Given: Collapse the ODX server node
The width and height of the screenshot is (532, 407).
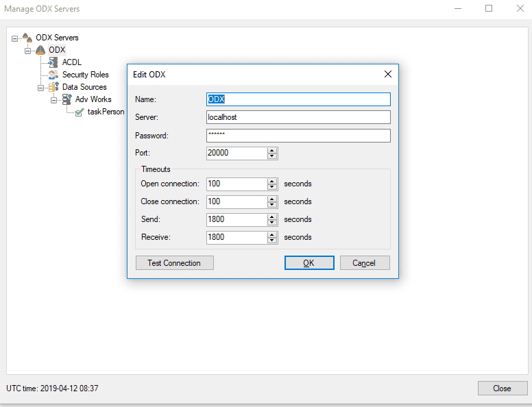Looking at the screenshot, I should (27, 51).
